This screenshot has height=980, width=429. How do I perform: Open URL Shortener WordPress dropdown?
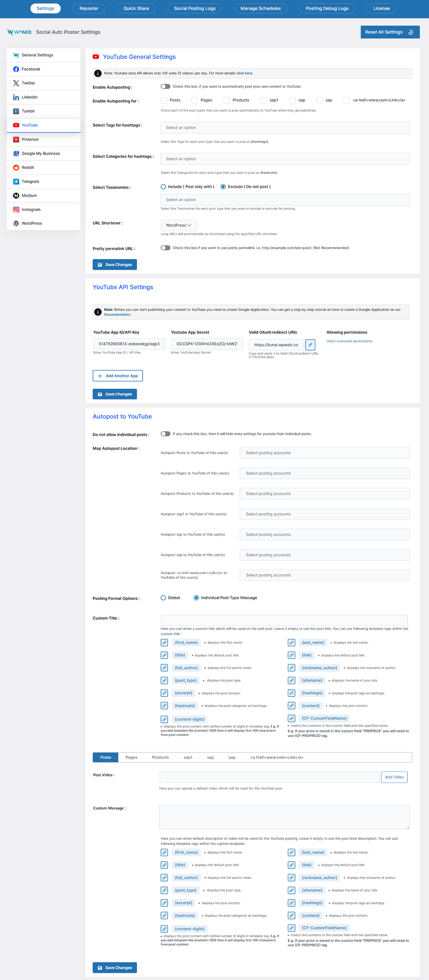click(x=178, y=225)
